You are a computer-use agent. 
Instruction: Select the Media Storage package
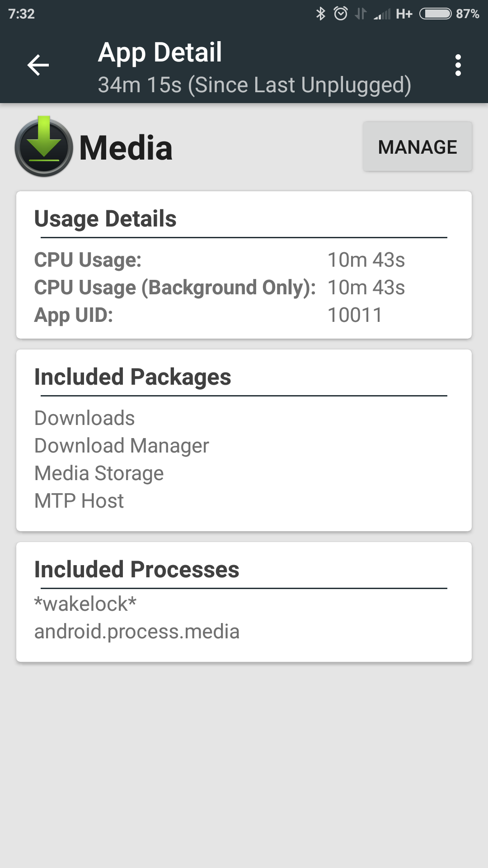pos(99,473)
